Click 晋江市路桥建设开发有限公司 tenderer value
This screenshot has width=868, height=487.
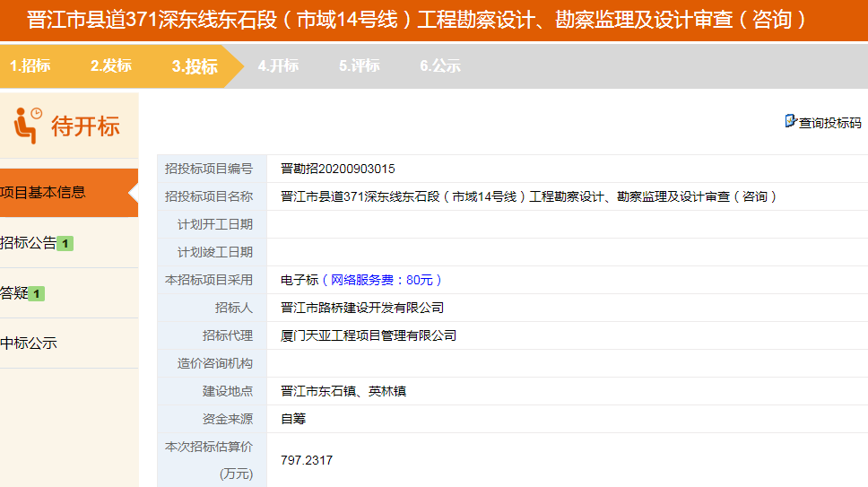(x=362, y=308)
